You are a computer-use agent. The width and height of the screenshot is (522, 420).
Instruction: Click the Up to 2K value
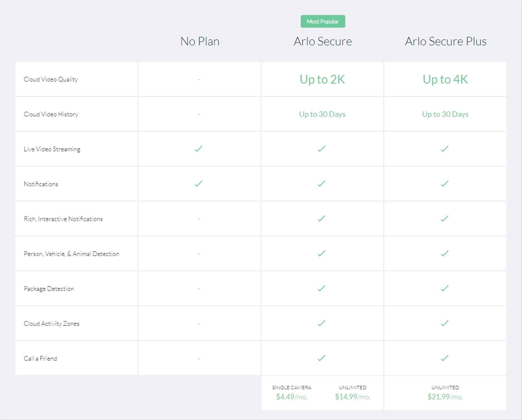322,79
